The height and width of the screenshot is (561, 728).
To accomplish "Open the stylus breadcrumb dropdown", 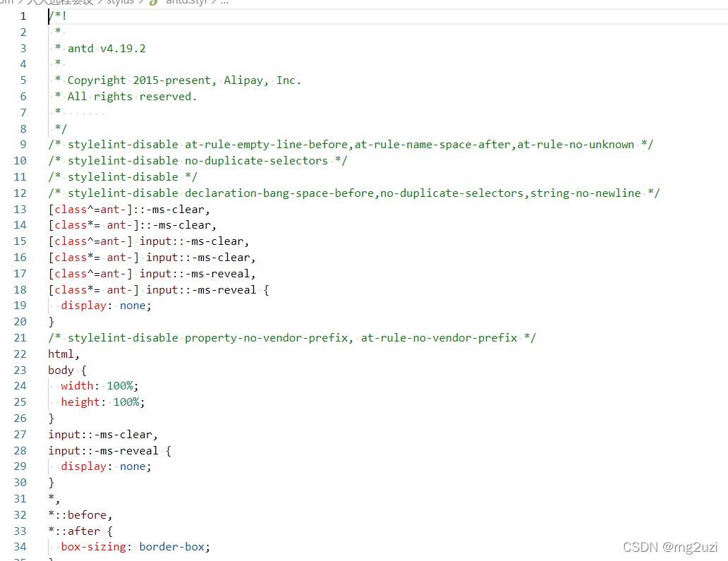I will tap(120, 3).
